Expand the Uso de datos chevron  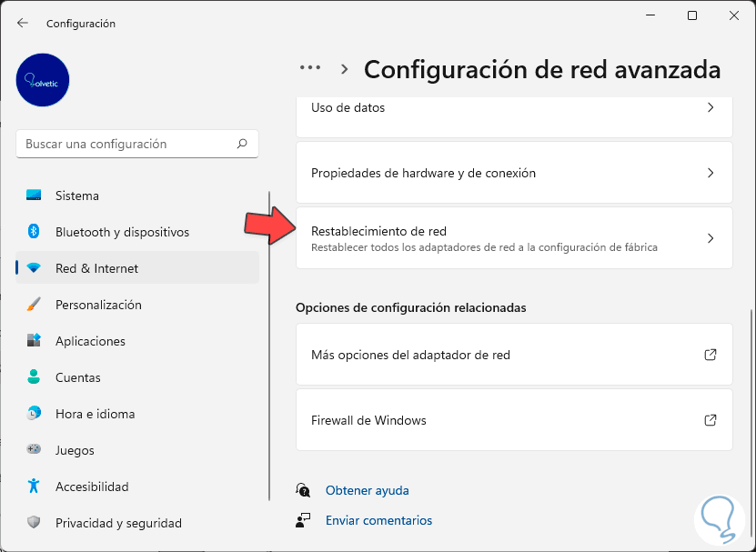[711, 107]
